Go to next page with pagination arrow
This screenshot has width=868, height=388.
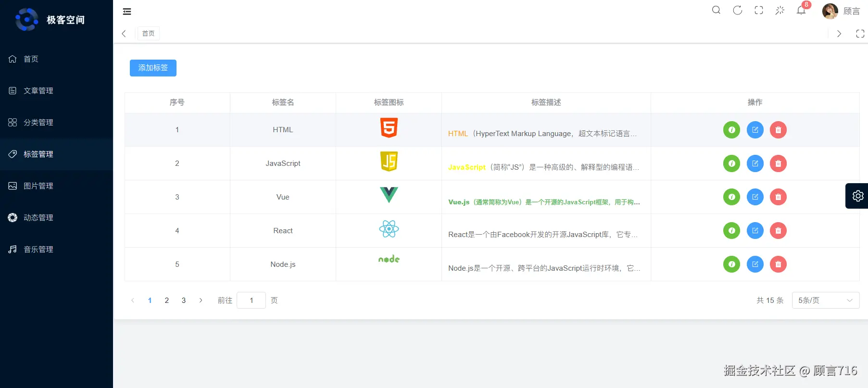(201, 300)
